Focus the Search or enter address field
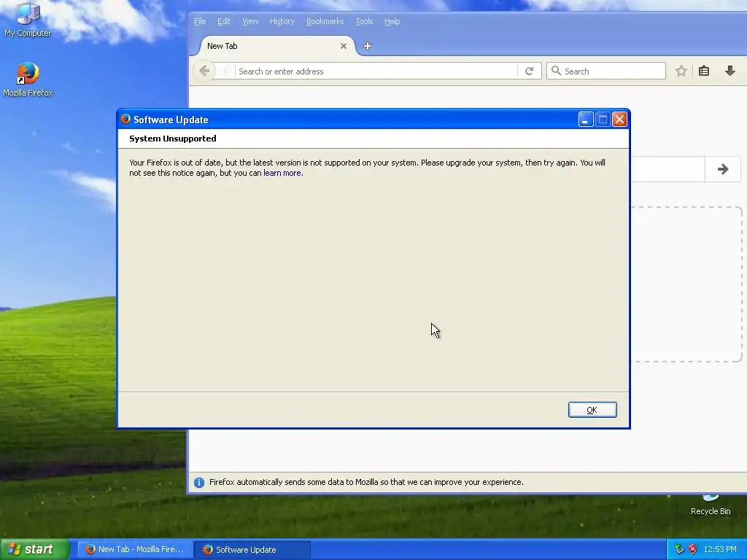747x560 pixels. coord(376,71)
